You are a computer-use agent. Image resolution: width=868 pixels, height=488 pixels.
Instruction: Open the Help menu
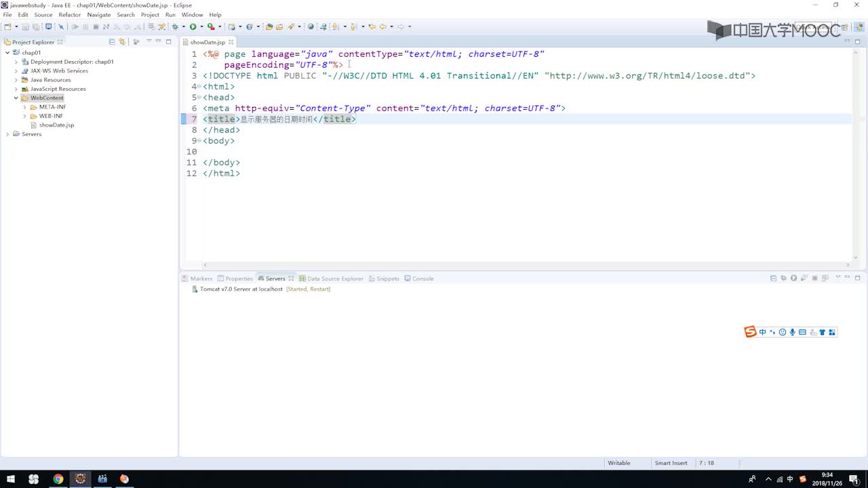[215, 14]
